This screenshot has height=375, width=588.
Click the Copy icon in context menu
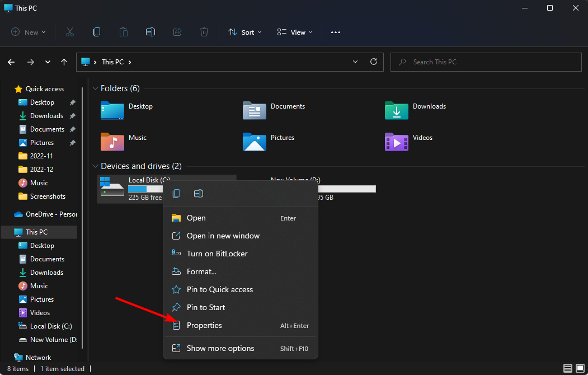click(x=176, y=194)
